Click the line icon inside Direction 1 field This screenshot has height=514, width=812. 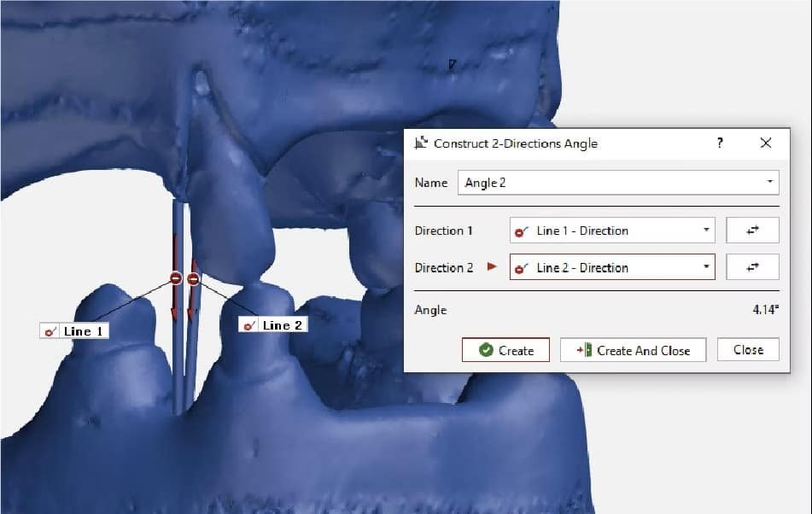tap(521, 231)
